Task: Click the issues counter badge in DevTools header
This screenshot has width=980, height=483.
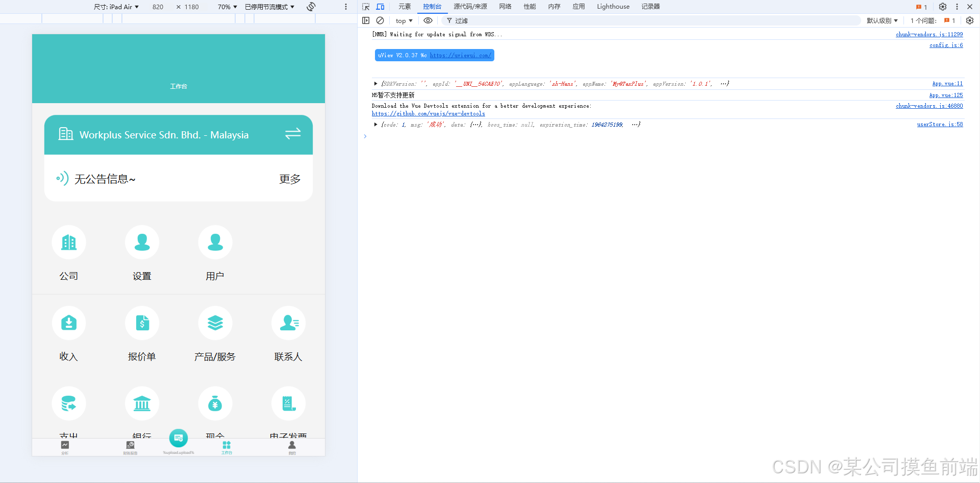Action: 921,7
